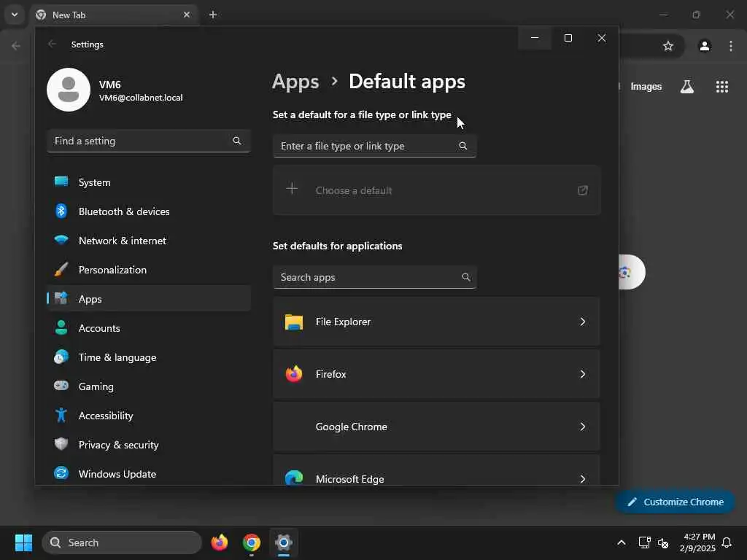747x560 pixels.
Task: Open Accessibility settings
Action: tap(149, 415)
